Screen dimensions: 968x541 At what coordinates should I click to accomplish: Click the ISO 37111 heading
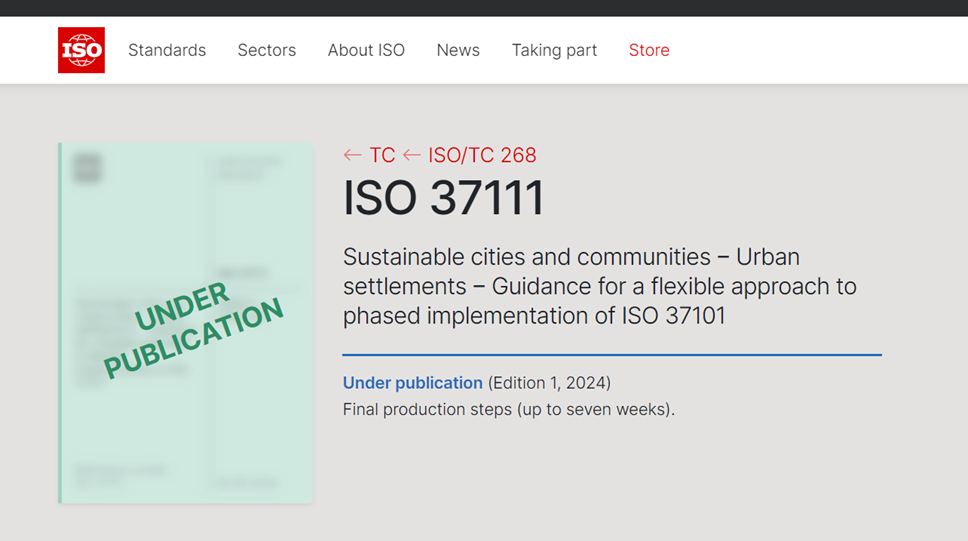click(443, 198)
